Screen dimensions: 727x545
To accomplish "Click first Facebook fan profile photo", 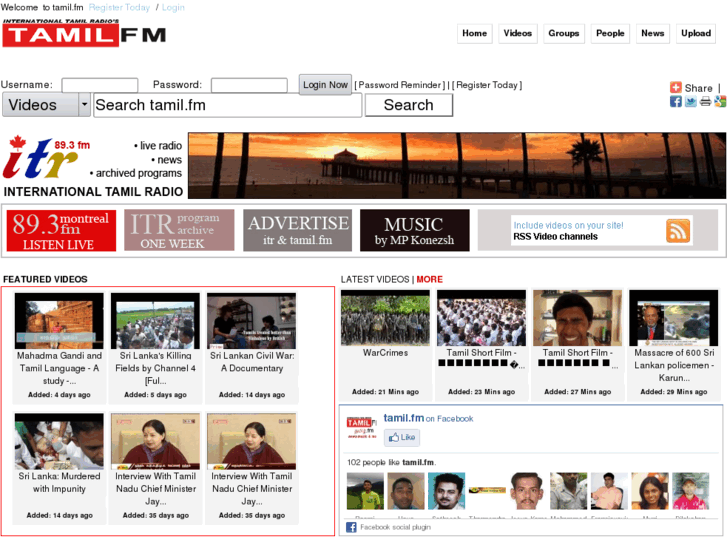I will point(365,491).
